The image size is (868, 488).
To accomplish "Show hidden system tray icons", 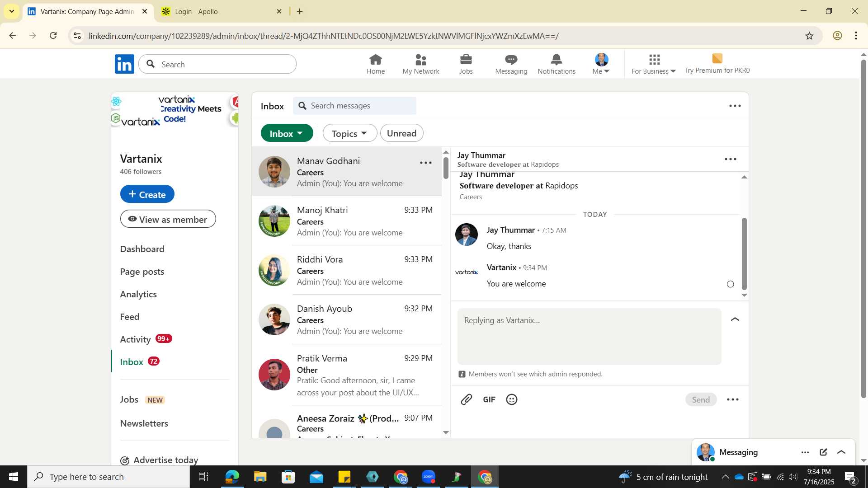I will [x=725, y=477].
